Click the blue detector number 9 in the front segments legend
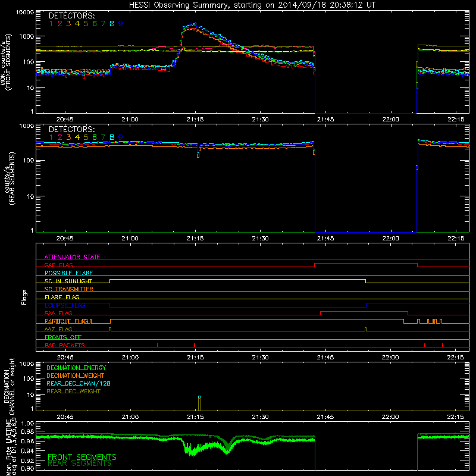The width and height of the screenshot is (476, 476). (x=121, y=24)
